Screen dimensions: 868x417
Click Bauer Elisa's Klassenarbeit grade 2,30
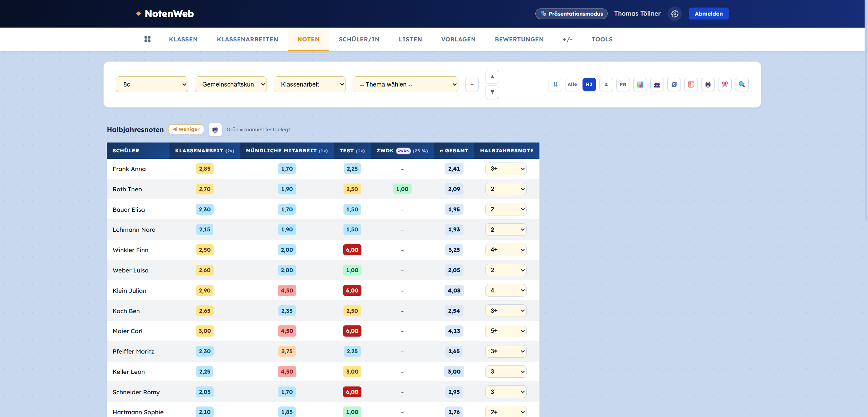coord(204,209)
